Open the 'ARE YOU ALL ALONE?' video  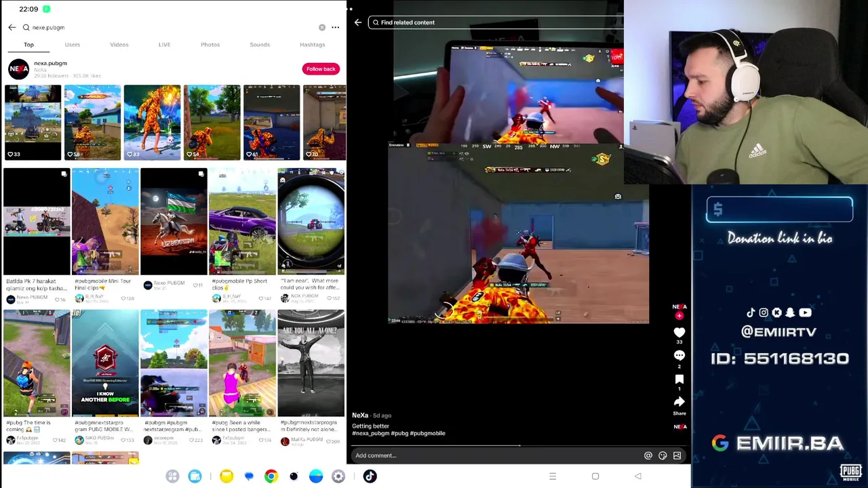[x=311, y=363]
